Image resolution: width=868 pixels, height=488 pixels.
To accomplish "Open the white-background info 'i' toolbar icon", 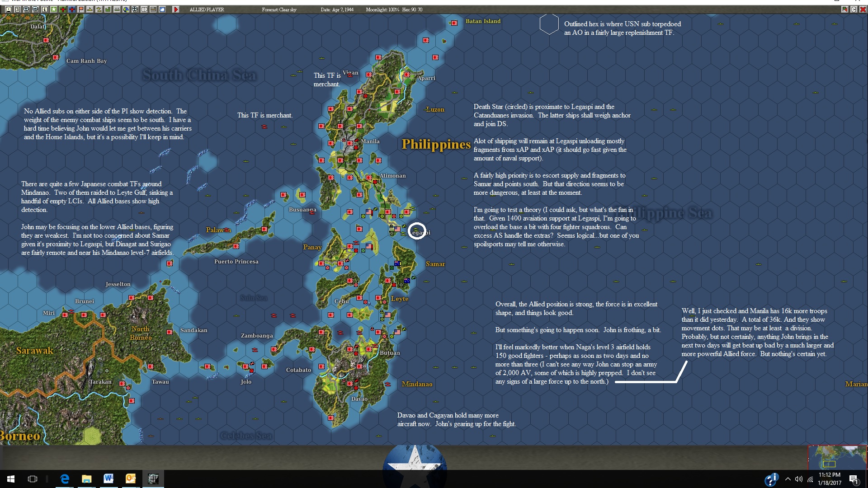I will pyautogui.click(x=45, y=9).
